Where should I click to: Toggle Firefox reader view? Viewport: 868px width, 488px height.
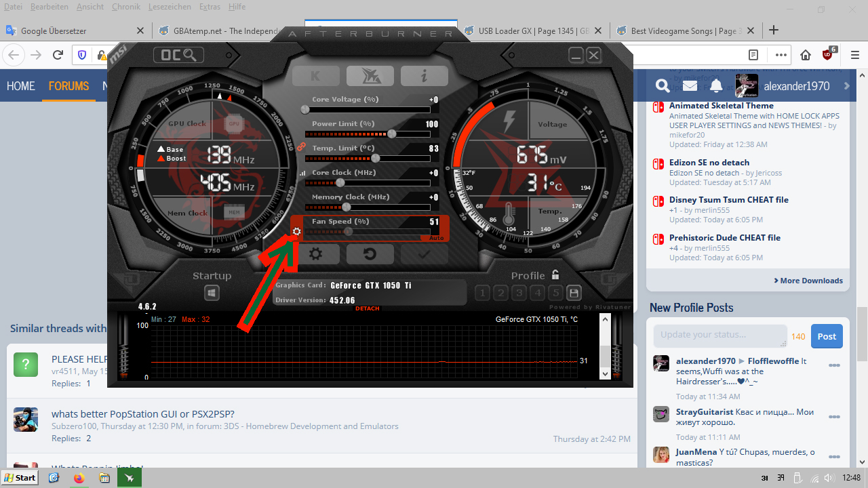click(753, 55)
